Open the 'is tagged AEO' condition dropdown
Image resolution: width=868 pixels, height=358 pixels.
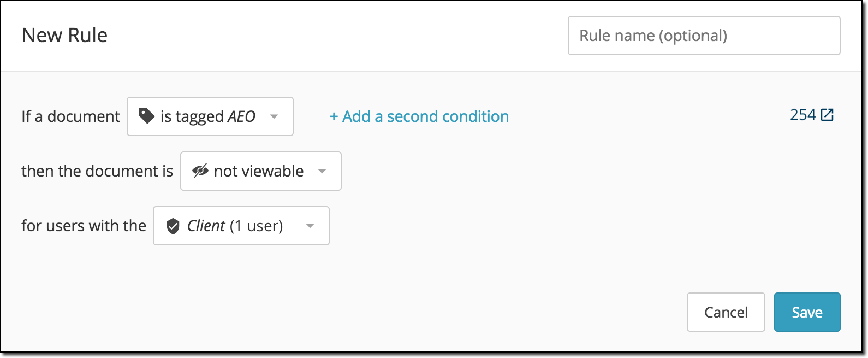(210, 116)
